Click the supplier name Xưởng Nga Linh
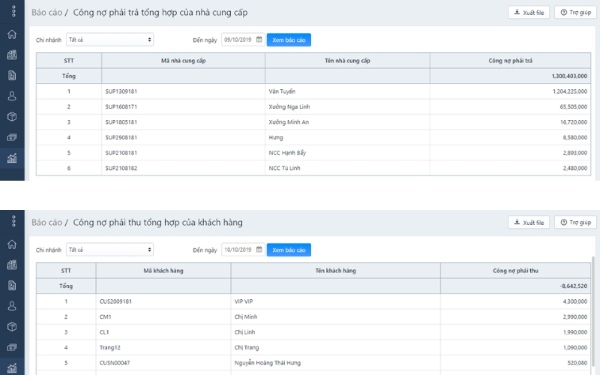 pyautogui.click(x=289, y=107)
